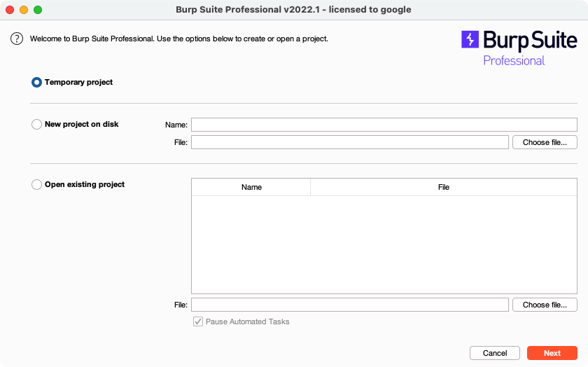The width and height of the screenshot is (588, 367).
Task: Click the Name column header in projects table
Action: coord(251,188)
